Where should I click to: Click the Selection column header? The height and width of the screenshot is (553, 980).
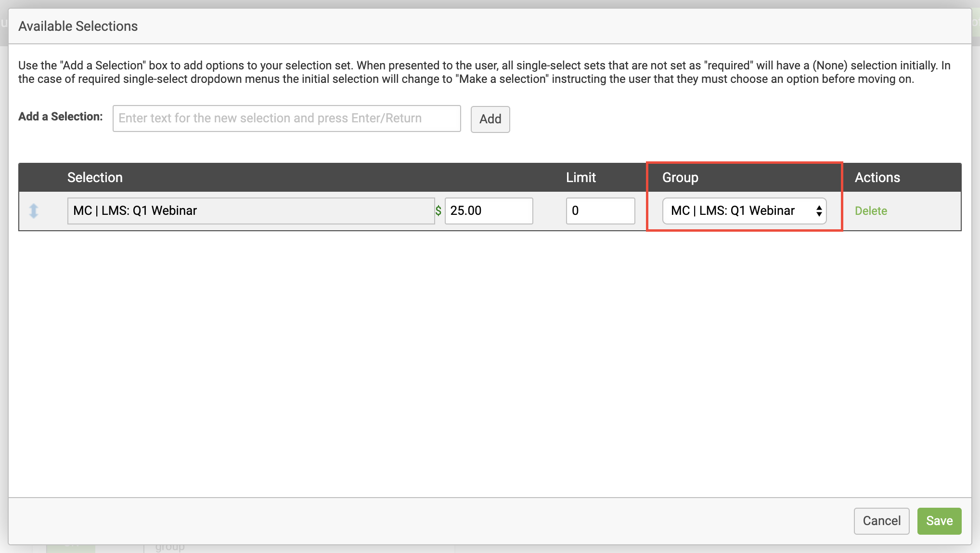[95, 177]
